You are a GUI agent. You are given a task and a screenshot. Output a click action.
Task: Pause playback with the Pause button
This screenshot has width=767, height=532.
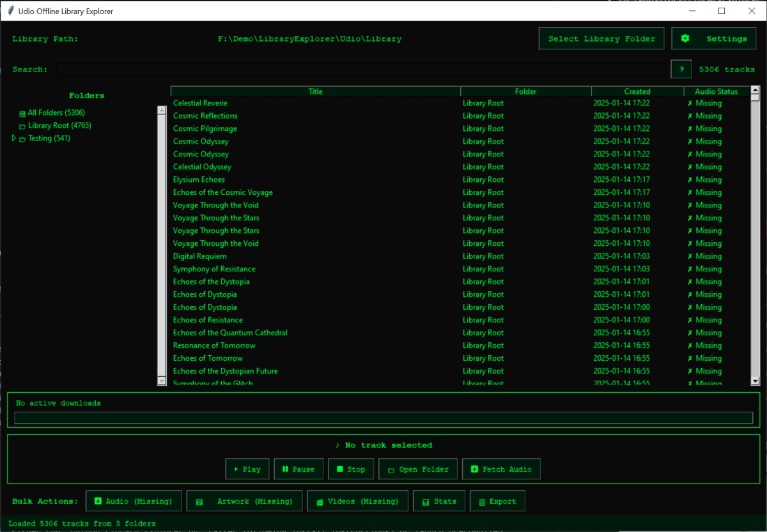click(298, 469)
